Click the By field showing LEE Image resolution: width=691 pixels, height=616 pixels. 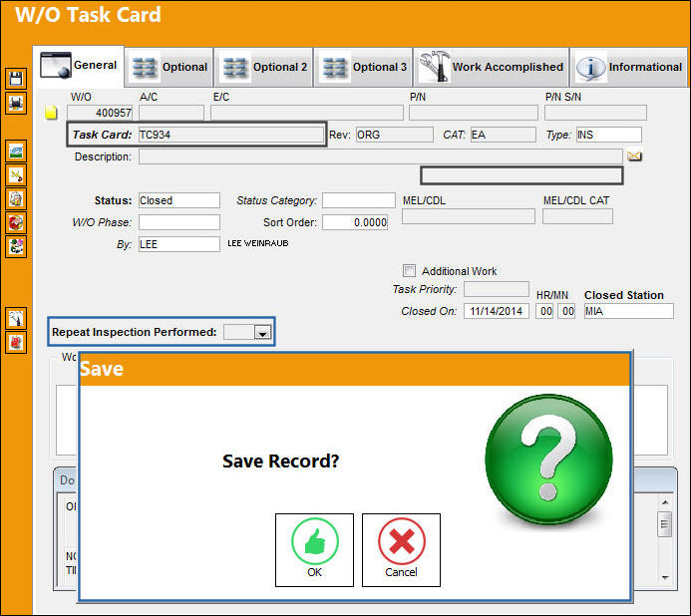[179, 244]
